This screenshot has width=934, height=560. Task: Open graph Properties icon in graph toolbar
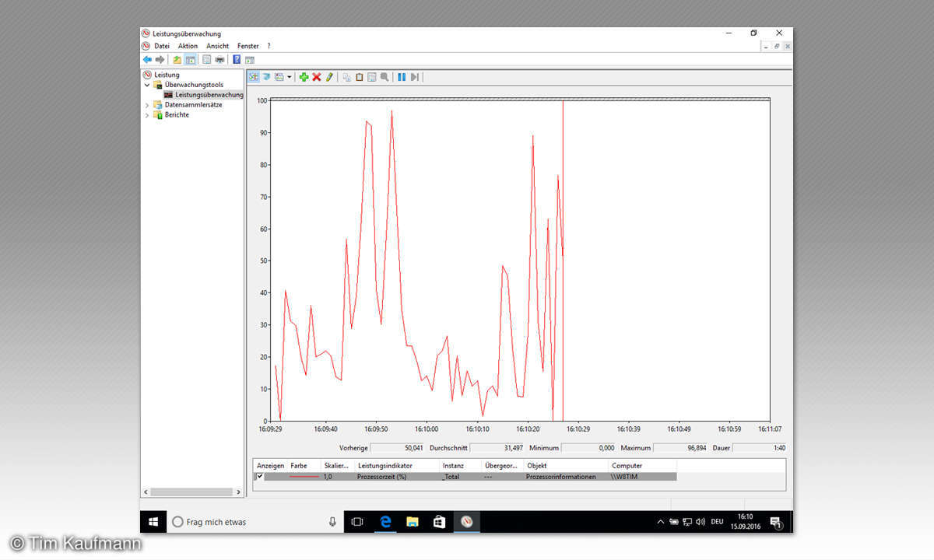click(372, 77)
